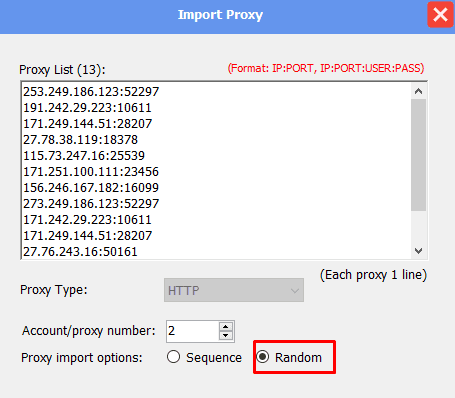Increase Account/proxy number with up arrow
This screenshot has height=398, width=455.
tap(226, 327)
